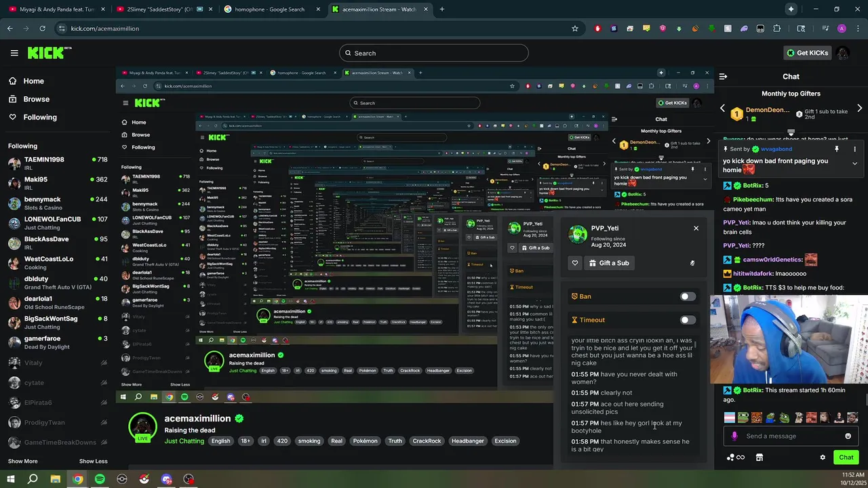This screenshot has width=868, height=488.
Task: Click the purple microphone icon in chat box
Action: pyautogui.click(x=734, y=436)
